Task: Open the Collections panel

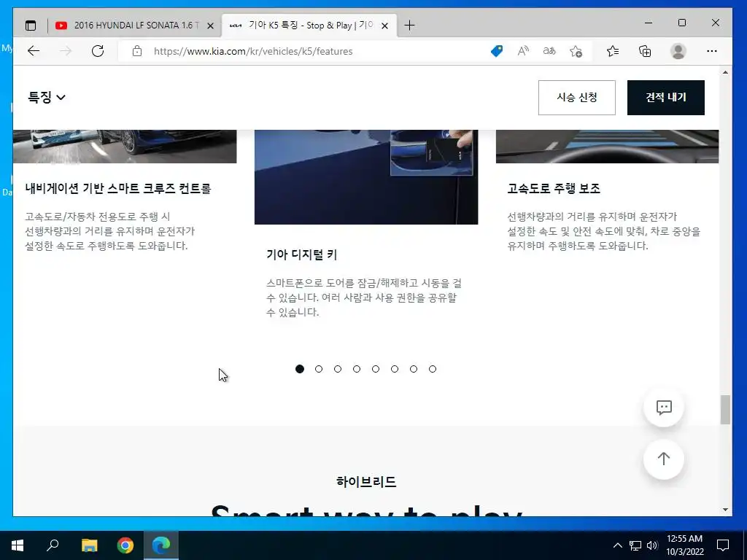Action: pyautogui.click(x=645, y=51)
